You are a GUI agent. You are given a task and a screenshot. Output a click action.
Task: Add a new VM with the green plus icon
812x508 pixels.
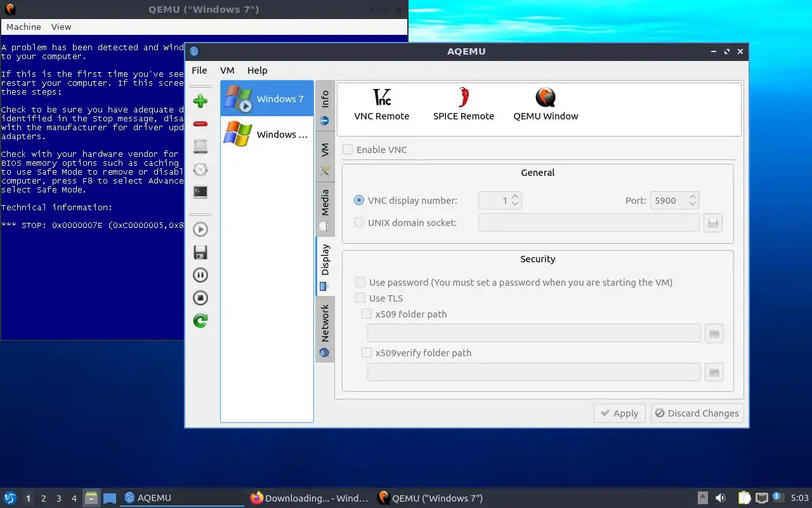200,101
